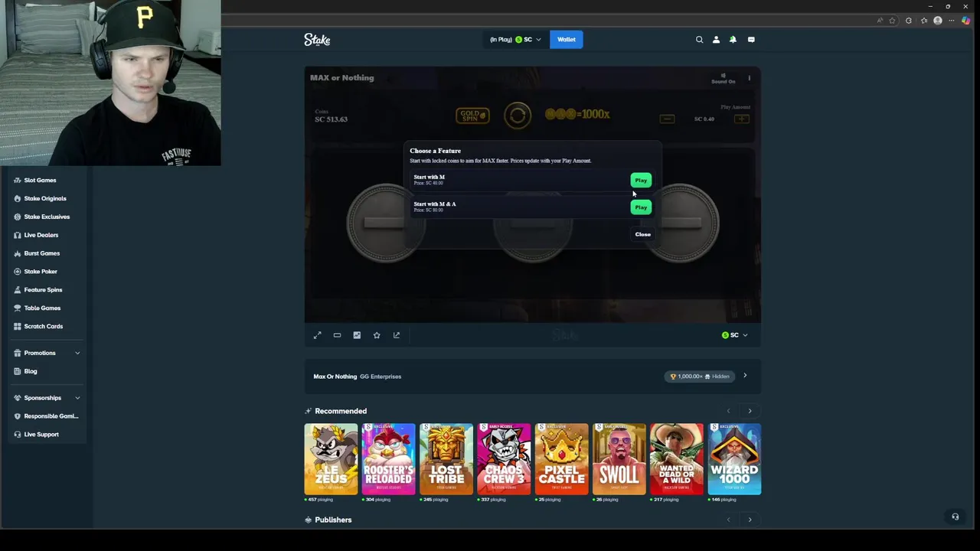Open the support headset floating button
980x551 pixels.
(955, 517)
